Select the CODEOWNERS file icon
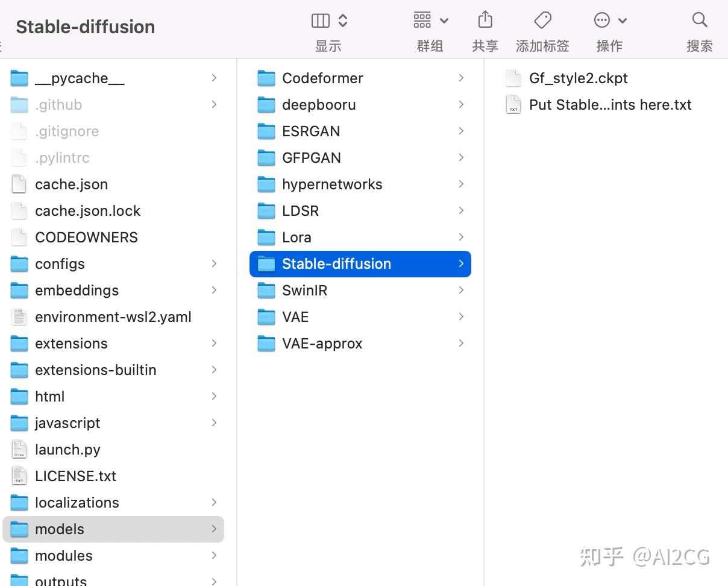728x586 pixels. [19, 238]
